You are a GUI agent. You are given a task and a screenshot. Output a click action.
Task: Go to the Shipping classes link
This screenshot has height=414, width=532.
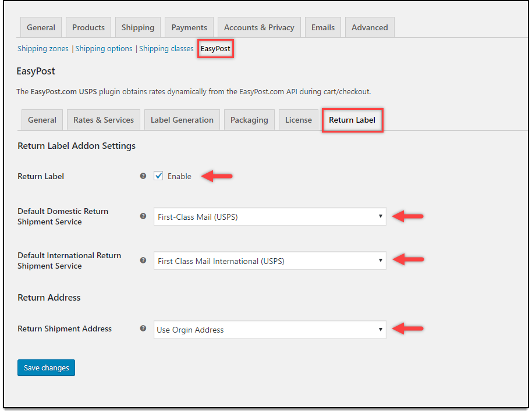[166, 48]
